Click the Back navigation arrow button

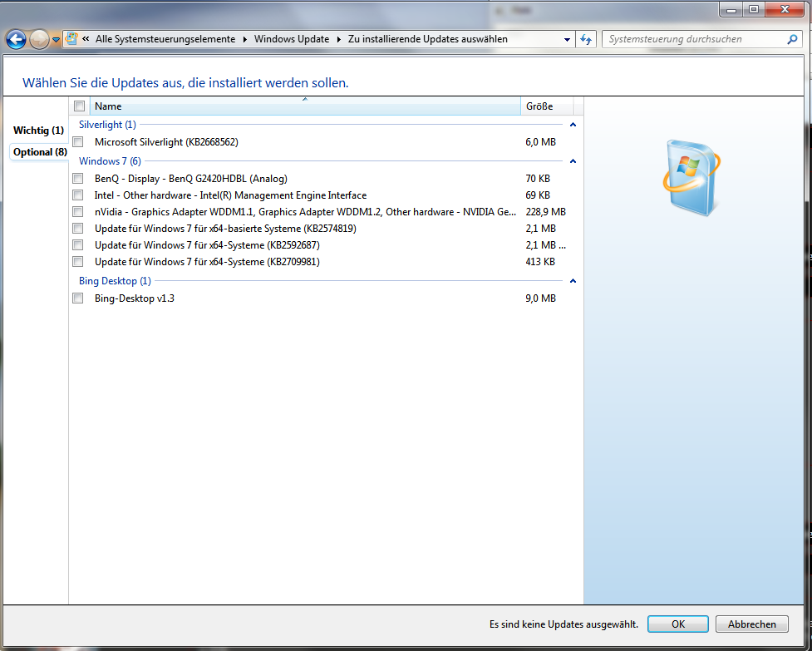tap(15, 39)
